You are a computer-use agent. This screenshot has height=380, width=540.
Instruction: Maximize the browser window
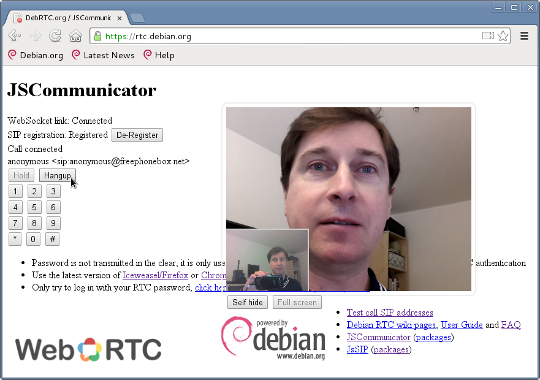pyautogui.click(x=514, y=7)
